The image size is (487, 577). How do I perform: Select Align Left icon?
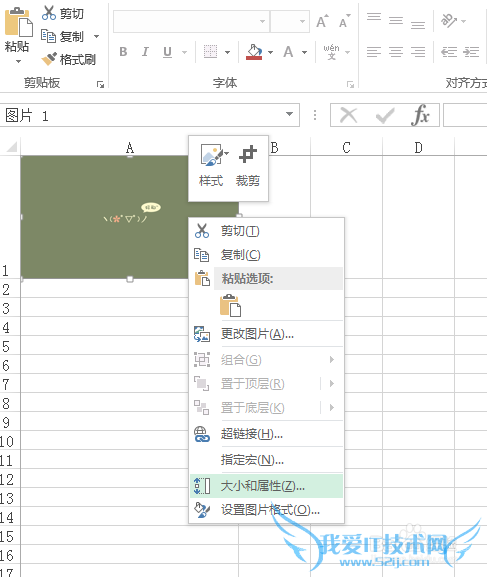coord(374,52)
